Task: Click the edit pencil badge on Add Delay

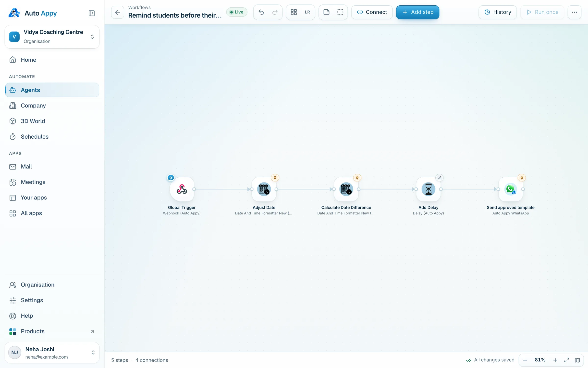Action: [440, 178]
